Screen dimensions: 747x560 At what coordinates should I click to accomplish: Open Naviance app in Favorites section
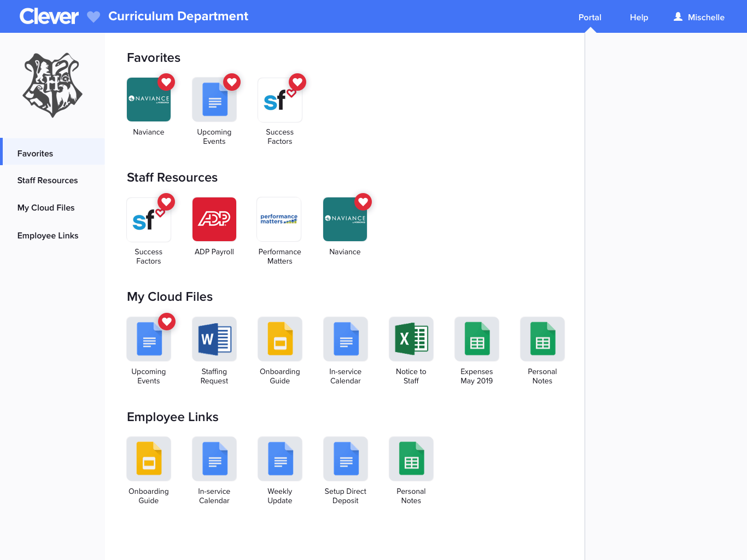[149, 100]
